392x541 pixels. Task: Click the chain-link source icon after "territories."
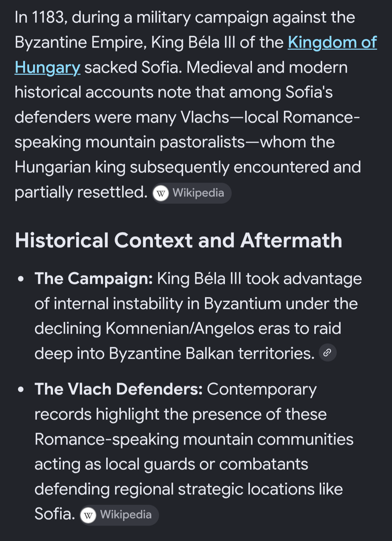click(x=327, y=353)
